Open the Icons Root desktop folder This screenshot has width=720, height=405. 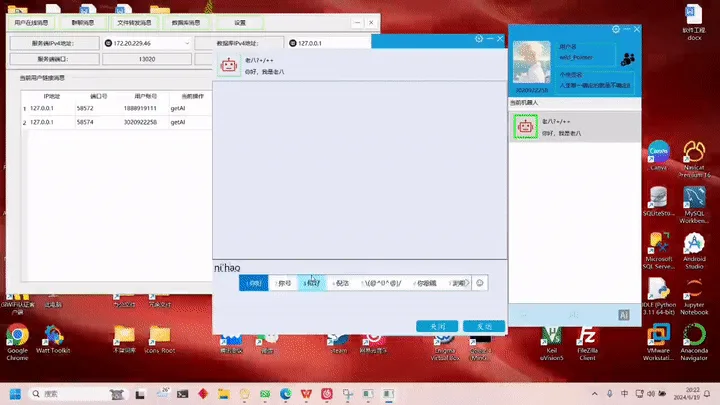click(159, 339)
